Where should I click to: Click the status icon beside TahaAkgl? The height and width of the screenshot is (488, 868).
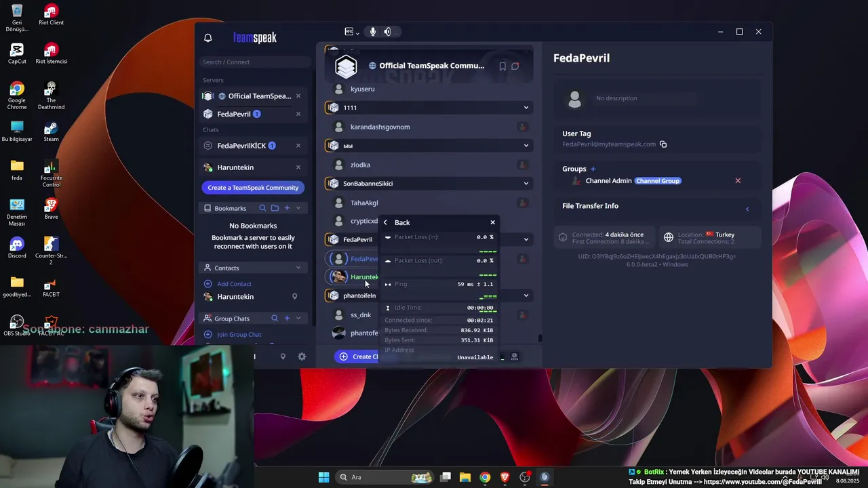click(x=522, y=203)
